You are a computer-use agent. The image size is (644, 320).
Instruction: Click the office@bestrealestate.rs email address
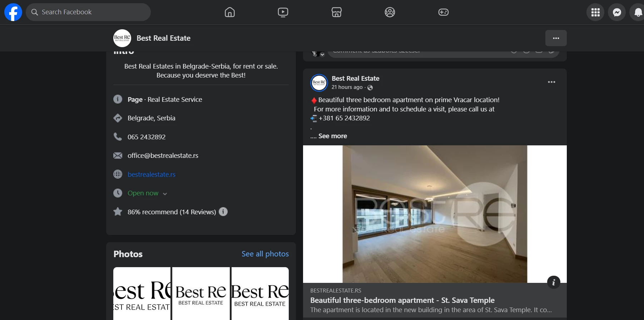click(x=163, y=156)
